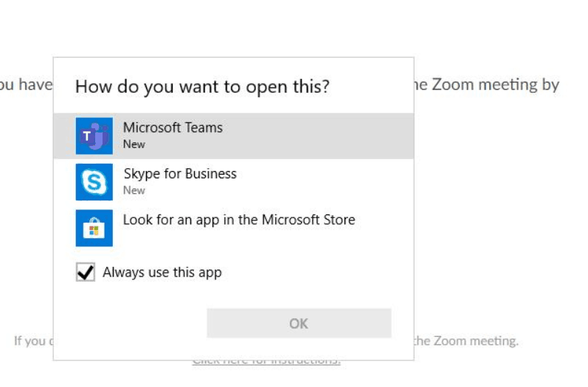Image resolution: width=588 pixels, height=387 pixels.
Task: Uncheck the "Always use this app" checkbox
Action: (x=86, y=273)
